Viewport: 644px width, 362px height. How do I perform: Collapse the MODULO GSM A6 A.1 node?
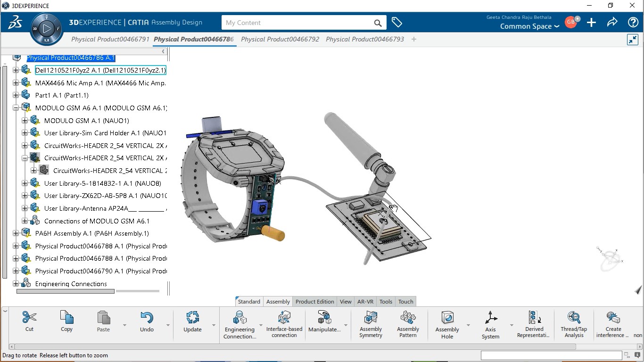pos(16,108)
